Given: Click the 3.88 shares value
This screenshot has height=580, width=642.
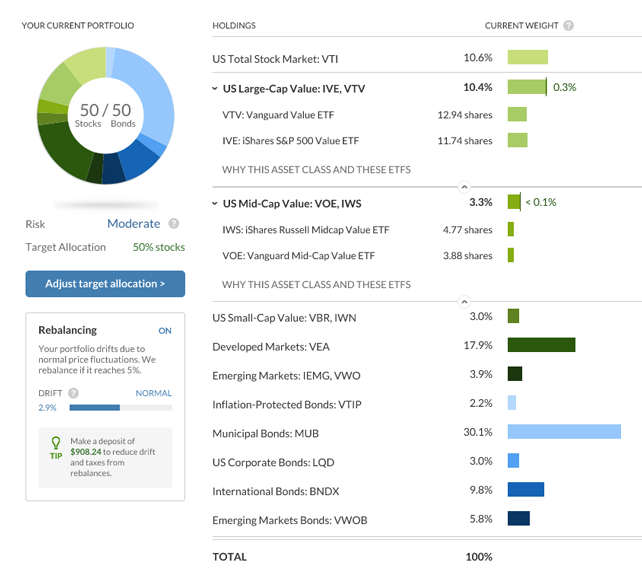Looking at the screenshot, I should pyautogui.click(x=468, y=255).
